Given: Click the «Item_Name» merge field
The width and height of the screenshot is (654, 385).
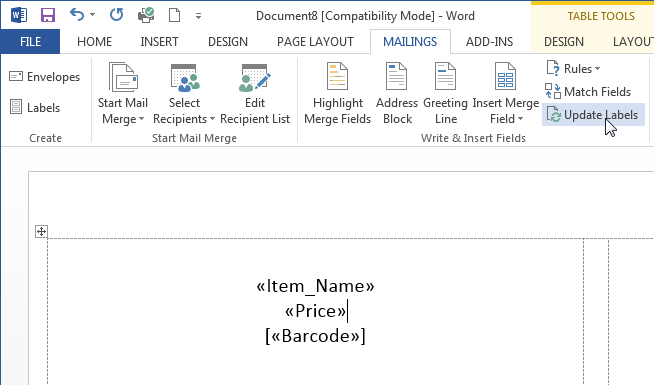Looking at the screenshot, I should tap(315, 286).
